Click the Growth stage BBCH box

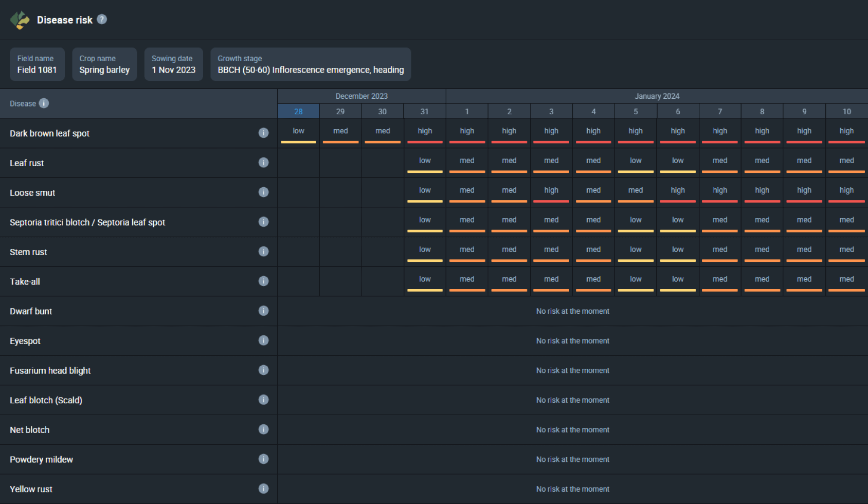tap(311, 64)
